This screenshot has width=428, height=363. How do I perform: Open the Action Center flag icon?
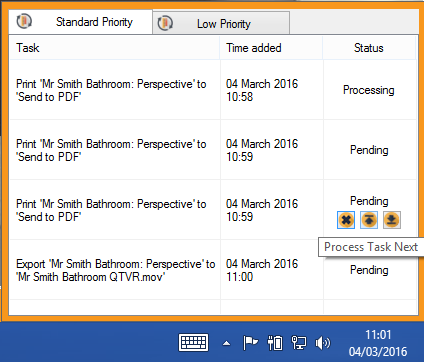[x=250, y=343]
